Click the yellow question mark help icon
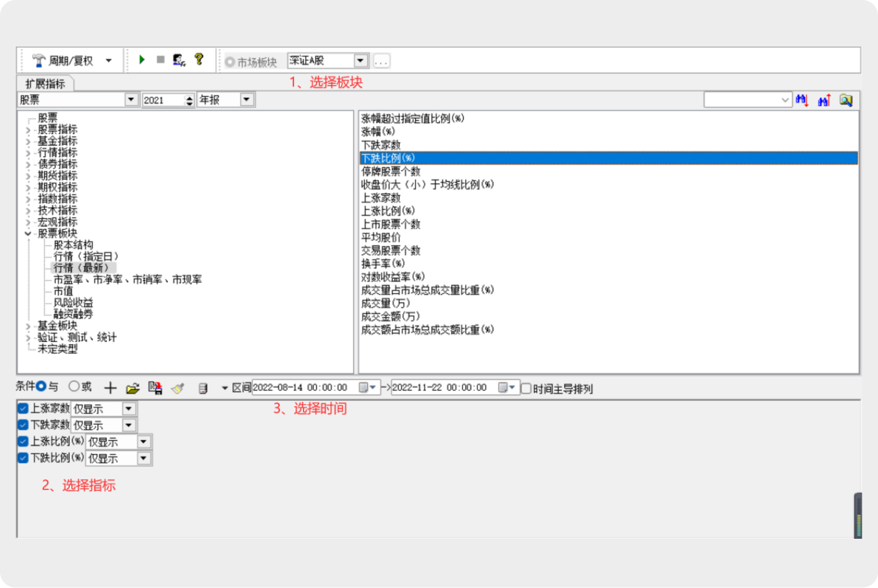Screen dimensions: 878x588 [199, 60]
